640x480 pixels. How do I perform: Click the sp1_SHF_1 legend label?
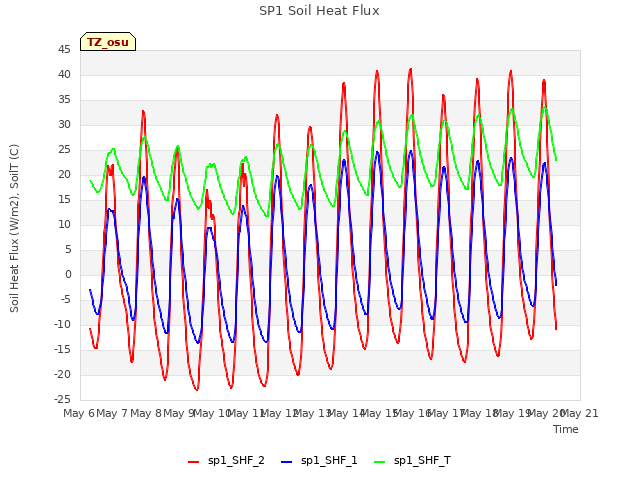click(x=329, y=460)
